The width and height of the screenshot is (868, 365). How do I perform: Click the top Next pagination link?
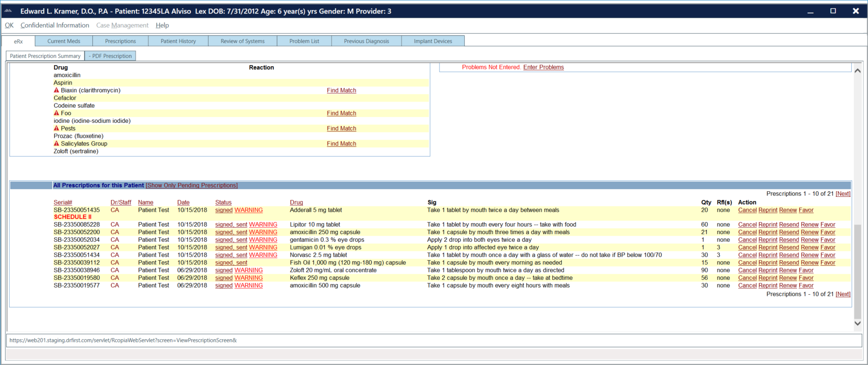click(x=843, y=194)
